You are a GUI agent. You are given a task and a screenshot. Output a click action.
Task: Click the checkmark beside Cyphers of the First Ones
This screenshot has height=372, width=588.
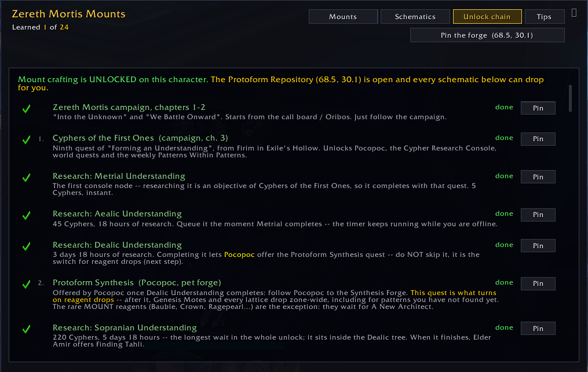point(26,140)
